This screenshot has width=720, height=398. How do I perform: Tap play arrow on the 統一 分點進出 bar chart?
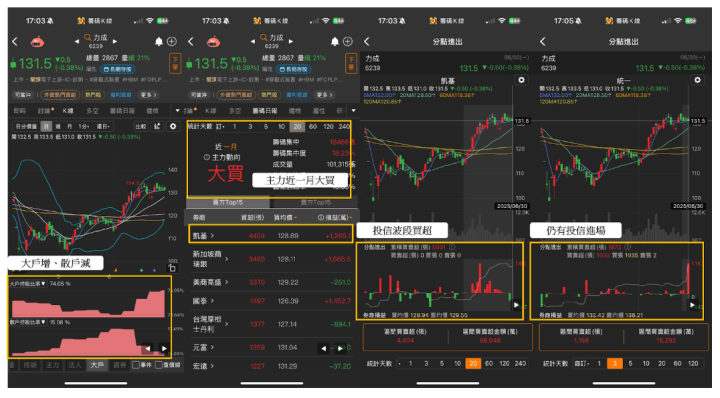pyautogui.click(x=692, y=305)
